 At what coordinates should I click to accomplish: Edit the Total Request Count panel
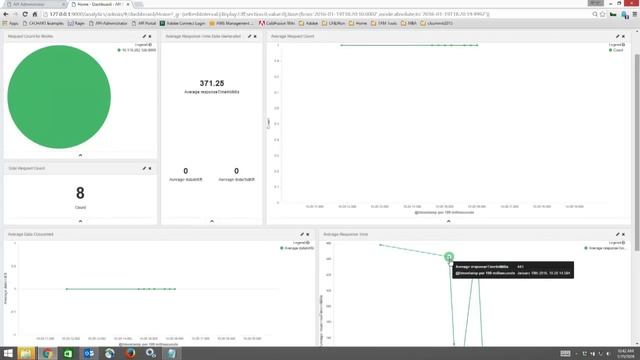(x=144, y=168)
